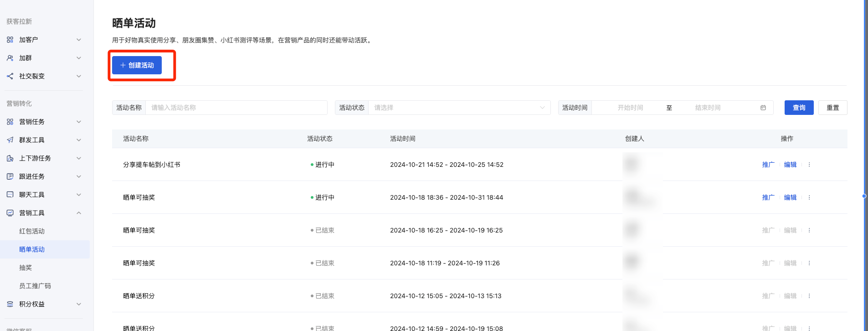
Task: Click the 积分权益 coins icon
Action: [x=10, y=304]
